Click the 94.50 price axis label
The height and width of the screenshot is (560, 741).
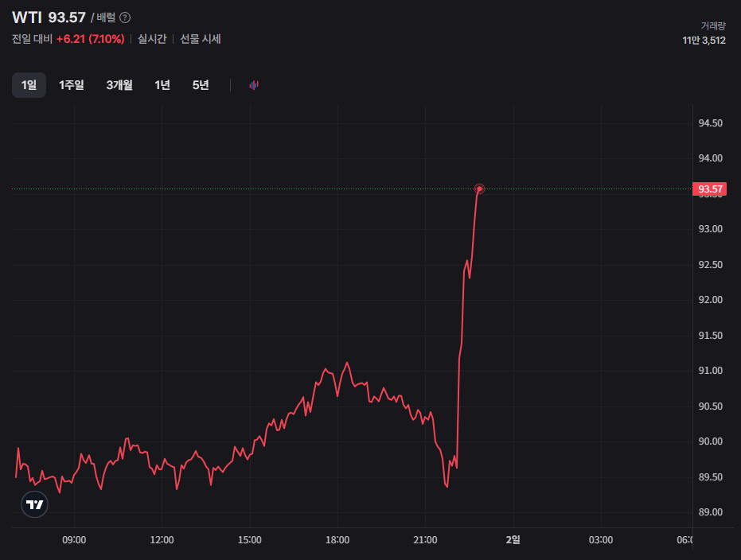(710, 123)
